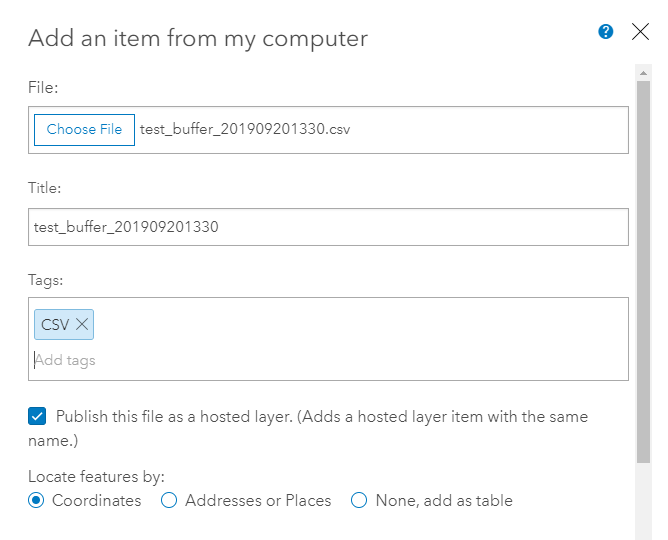This screenshot has height=540, width=668.
Task: Click the scrollbar track below the thumb
Action: [644, 500]
